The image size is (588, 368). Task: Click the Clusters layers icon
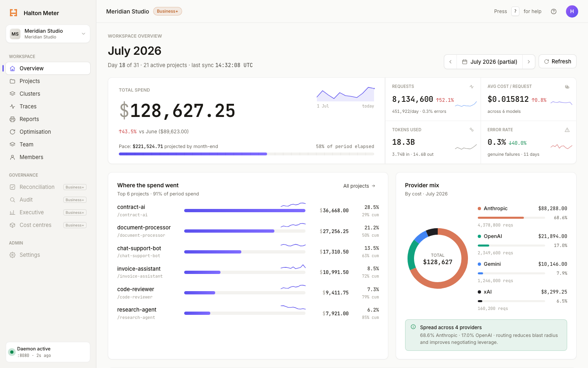coord(13,94)
